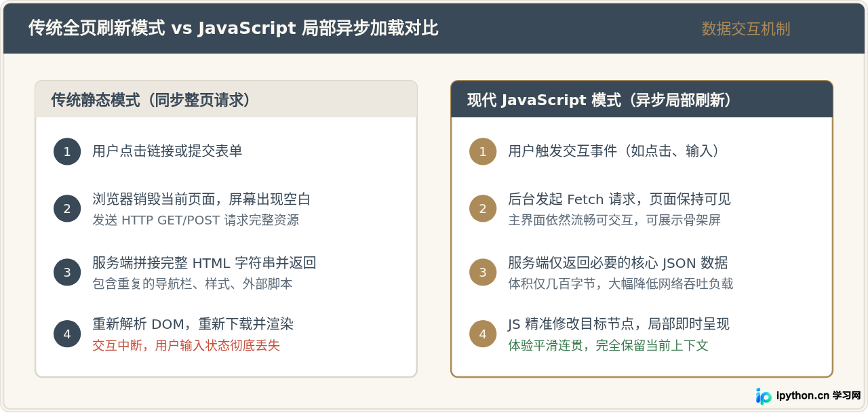Select the note 发送 HTTP GET/POST 请求完整资源
Screen dimensions: 868x413
pyautogui.click(x=195, y=220)
